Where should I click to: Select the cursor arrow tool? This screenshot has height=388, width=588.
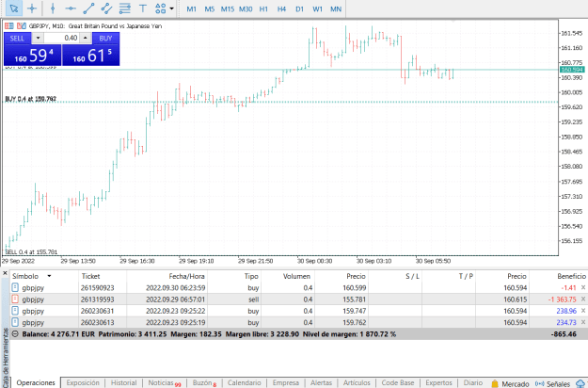[x=14, y=8]
